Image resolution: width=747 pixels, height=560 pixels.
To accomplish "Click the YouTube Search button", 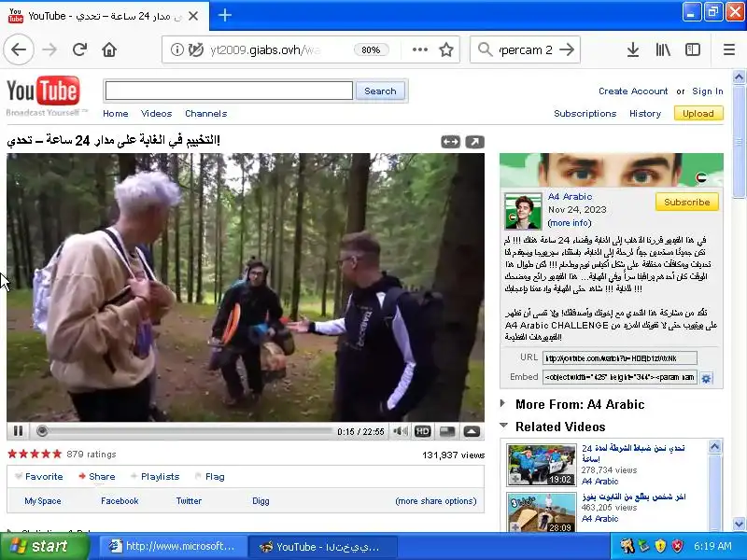I will tap(380, 91).
